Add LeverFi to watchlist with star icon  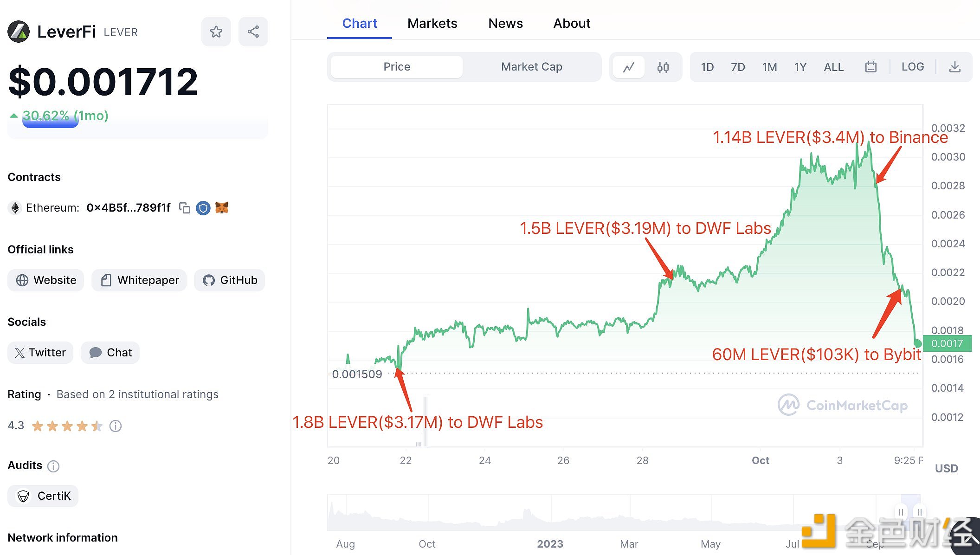216,32
